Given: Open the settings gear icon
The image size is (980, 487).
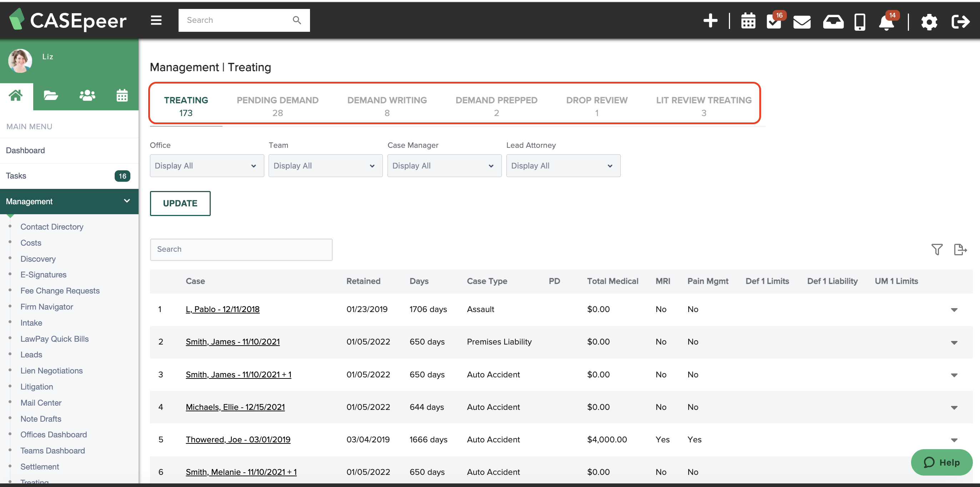Looking at the screenshot, I should pos(929,22).
